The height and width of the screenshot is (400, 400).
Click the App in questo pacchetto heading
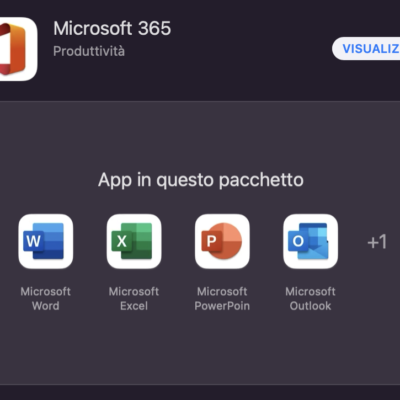(201, 180)
